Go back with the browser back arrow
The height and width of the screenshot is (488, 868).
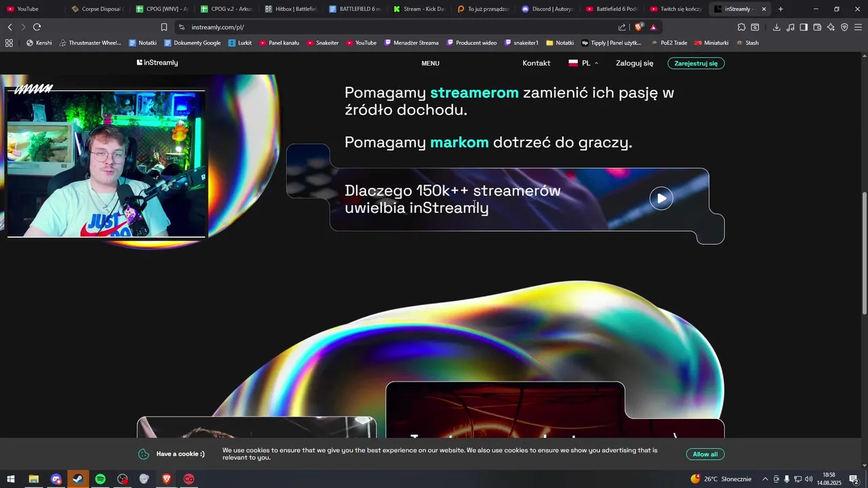(x=9, y=27)
